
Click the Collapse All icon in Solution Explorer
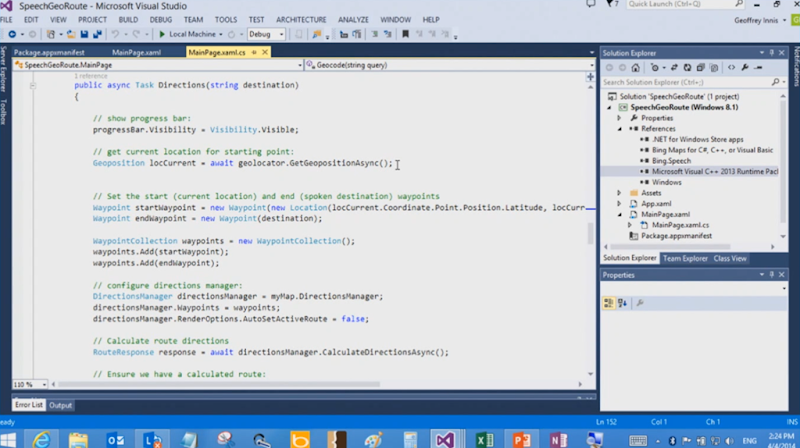pos(701,67)
